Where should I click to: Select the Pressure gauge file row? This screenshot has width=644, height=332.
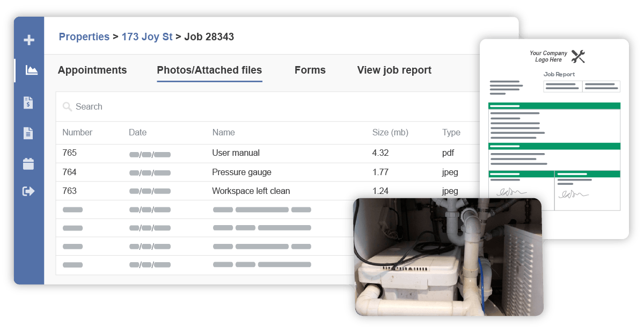click(x=241, y=172)
